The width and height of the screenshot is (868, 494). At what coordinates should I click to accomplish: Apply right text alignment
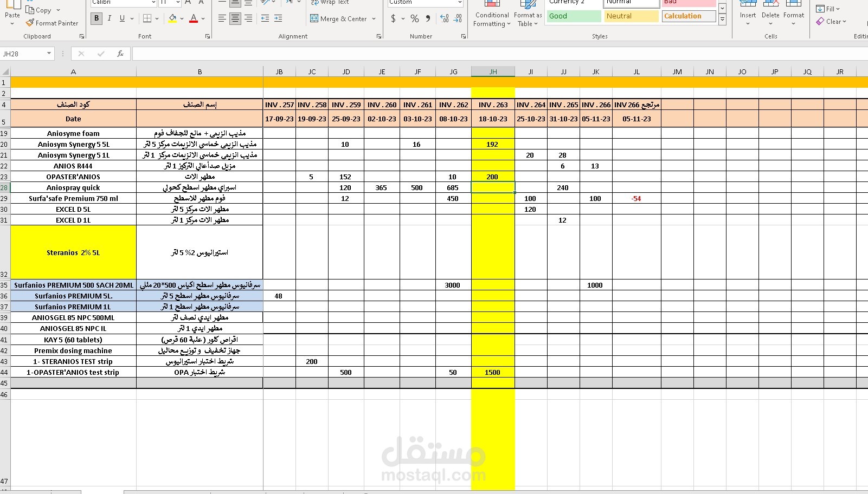tap(248, 18)
